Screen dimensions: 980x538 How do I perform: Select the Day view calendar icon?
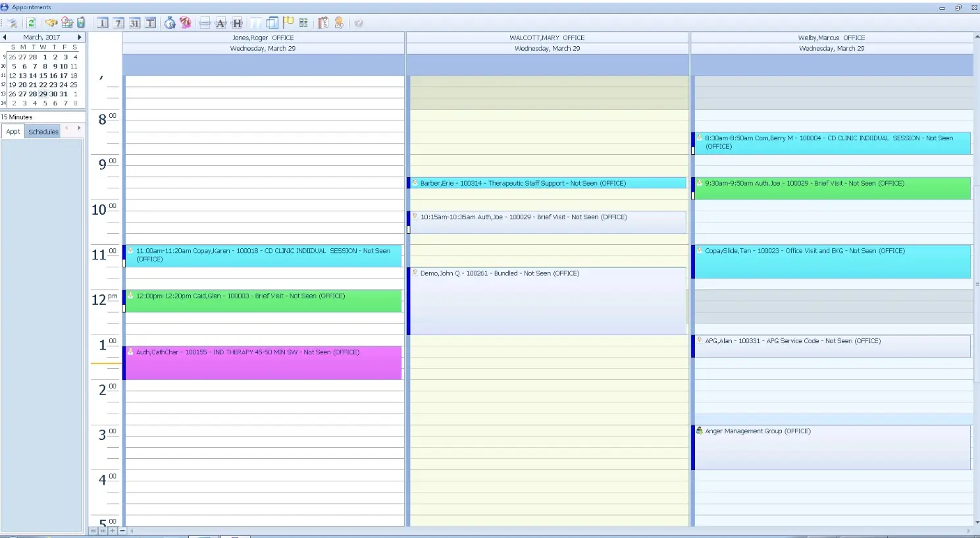[102, 22]
